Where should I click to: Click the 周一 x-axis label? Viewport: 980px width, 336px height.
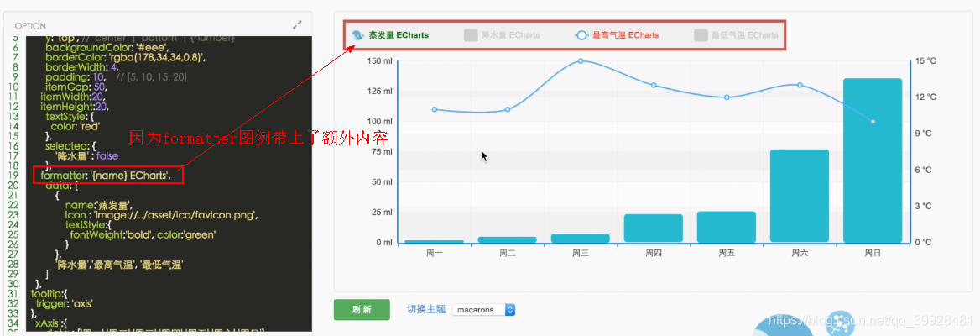(x=435, y=253)
